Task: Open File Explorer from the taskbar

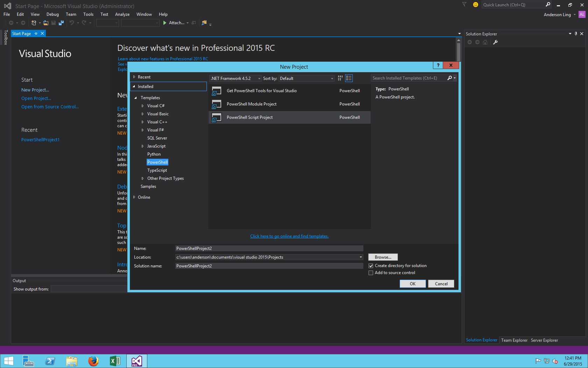Action: (x=72, y=361)
